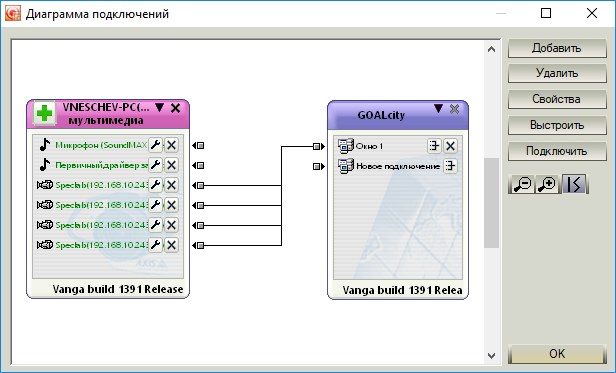This screenshot has width=616, height=373.
Task: Select the Окно 1 label
Action: point(369,146)
